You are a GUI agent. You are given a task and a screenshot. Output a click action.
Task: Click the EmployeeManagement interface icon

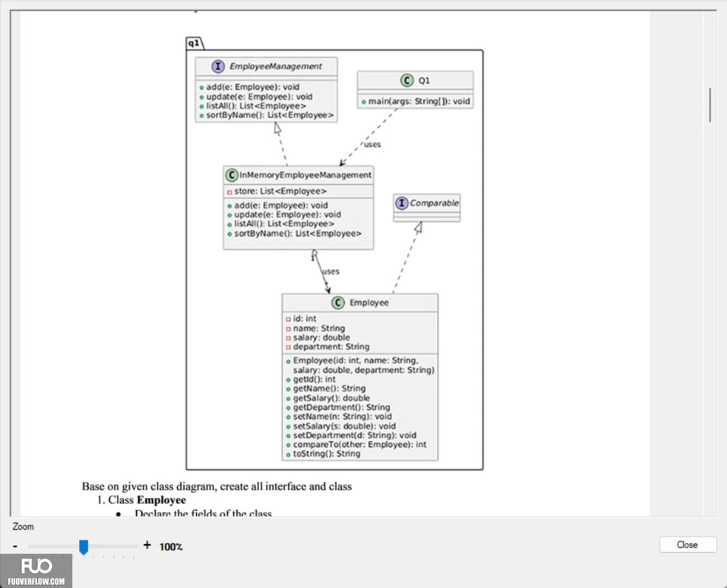[x=218, y=67]
